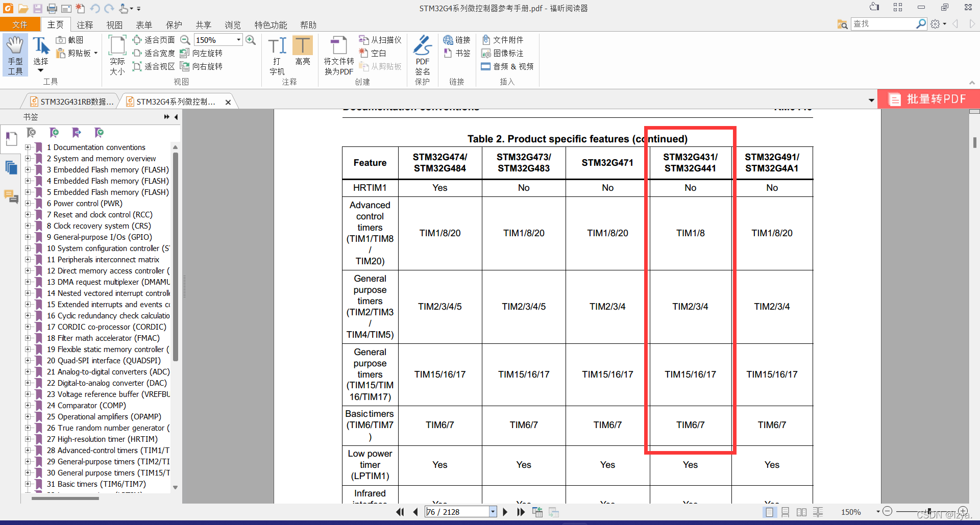This screenshot has height=525, width=980.
Task: Go to the previous page
Action: click(x=415, y=512)
